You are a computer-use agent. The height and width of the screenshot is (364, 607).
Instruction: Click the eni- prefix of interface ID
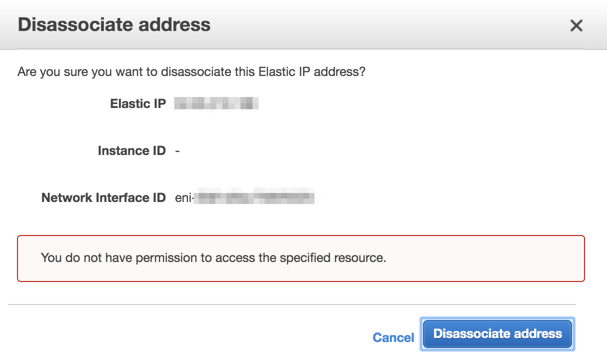tap(183, 197)
